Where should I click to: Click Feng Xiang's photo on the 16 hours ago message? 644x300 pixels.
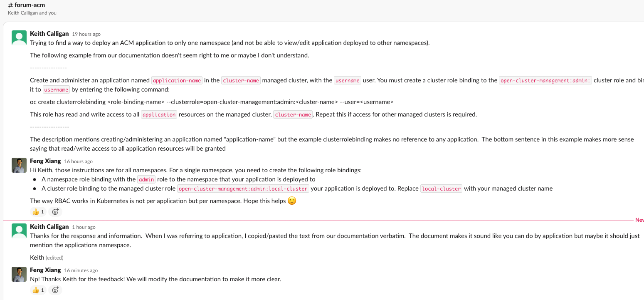coord(19,165)
